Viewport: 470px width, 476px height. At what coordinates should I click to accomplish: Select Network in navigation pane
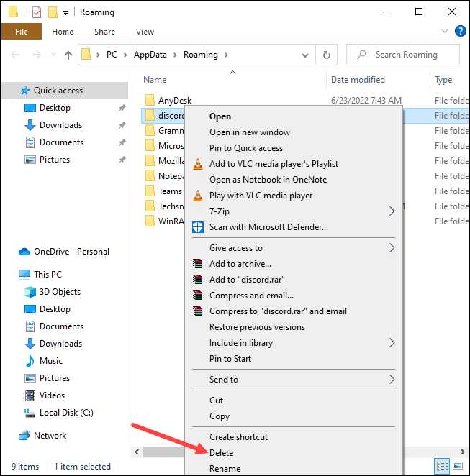tap(50, 436)
